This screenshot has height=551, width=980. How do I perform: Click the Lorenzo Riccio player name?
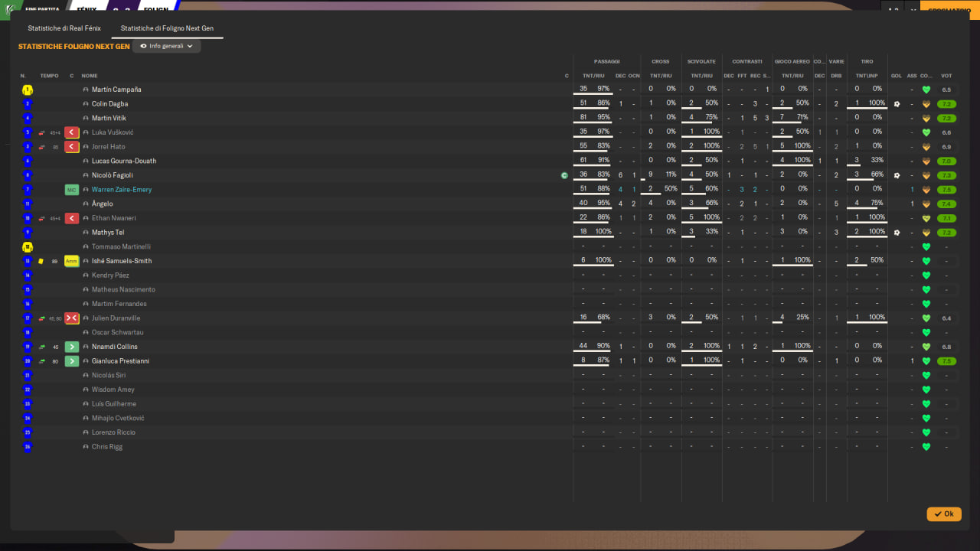click(113, 432)
